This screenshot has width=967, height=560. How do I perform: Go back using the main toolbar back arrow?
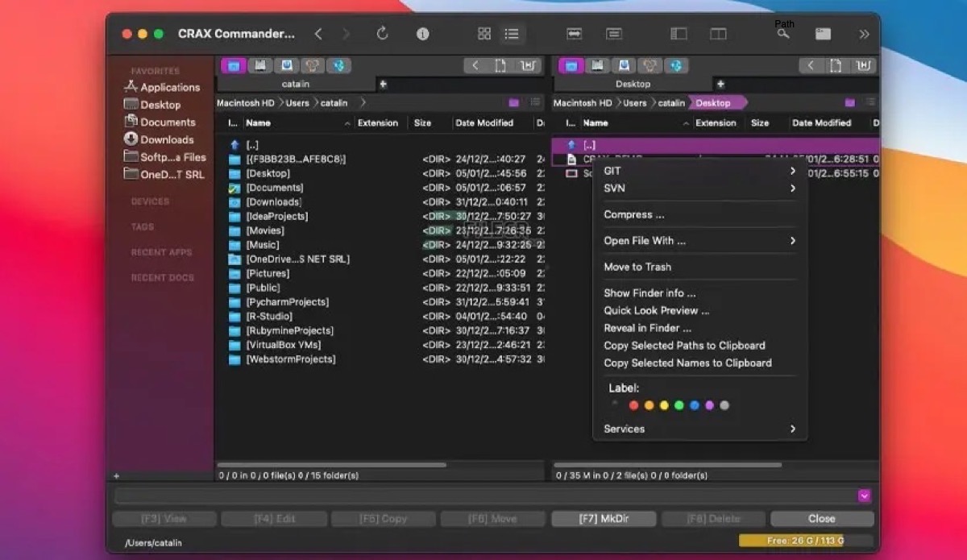318,34
